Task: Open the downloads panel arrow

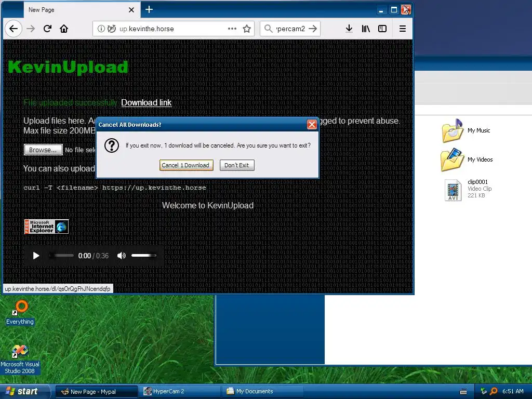Action: coord(349,29)
